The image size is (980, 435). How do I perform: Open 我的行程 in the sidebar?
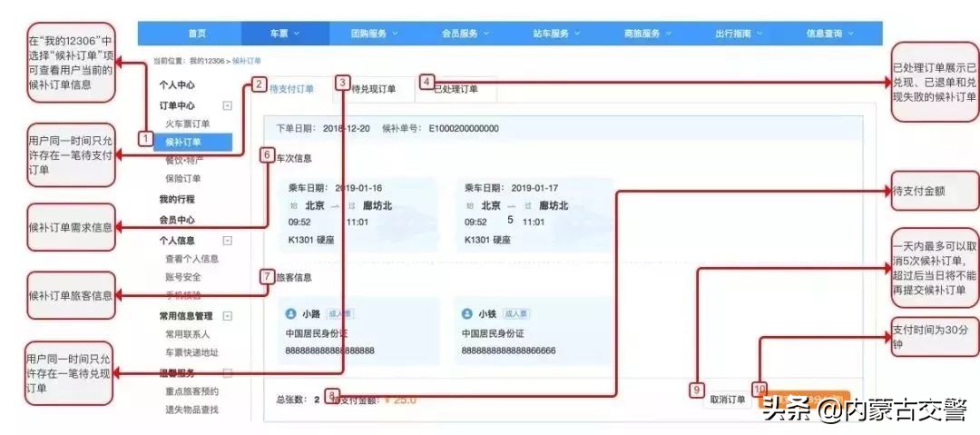tap(177, 200)
